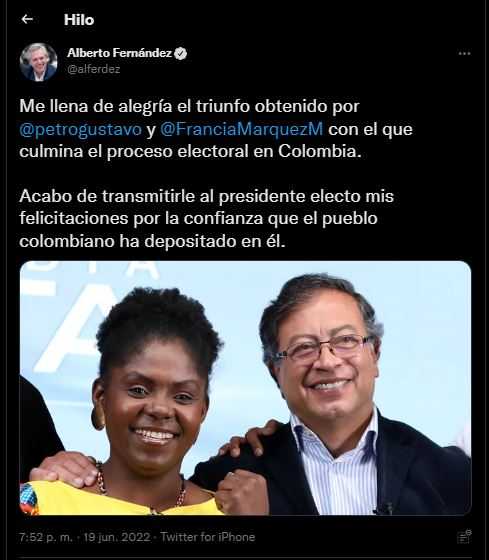This screenshot has width=489, height=560.
Task: Open the @FranciaMarquezM mention
Action: pyautogui.click(x=241, y=129)
